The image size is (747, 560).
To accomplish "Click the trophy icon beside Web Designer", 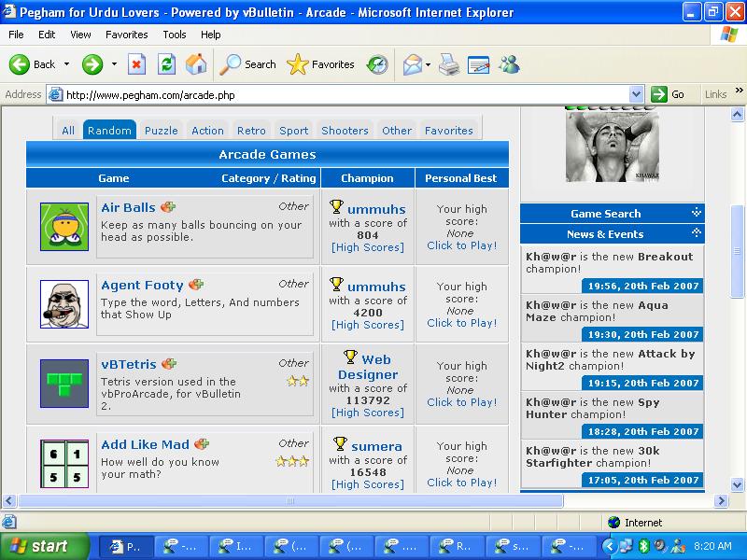I will 350,357.
